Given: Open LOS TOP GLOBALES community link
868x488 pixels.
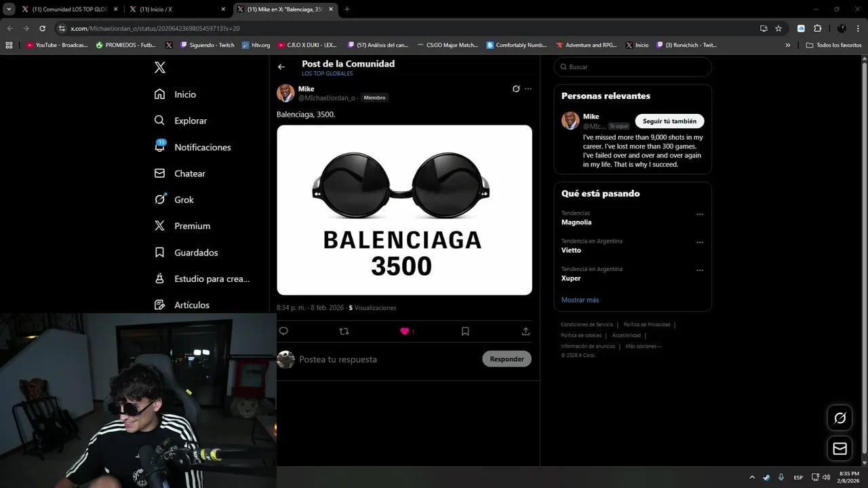Looking at the screenshot, I should [x=328, y=73].
